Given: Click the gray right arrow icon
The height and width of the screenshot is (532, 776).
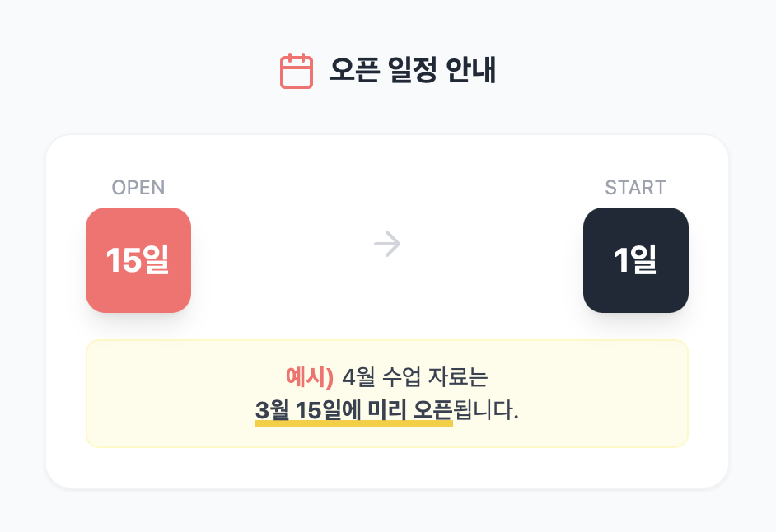Looking at the screenshot, I should (x=387, y=244).
